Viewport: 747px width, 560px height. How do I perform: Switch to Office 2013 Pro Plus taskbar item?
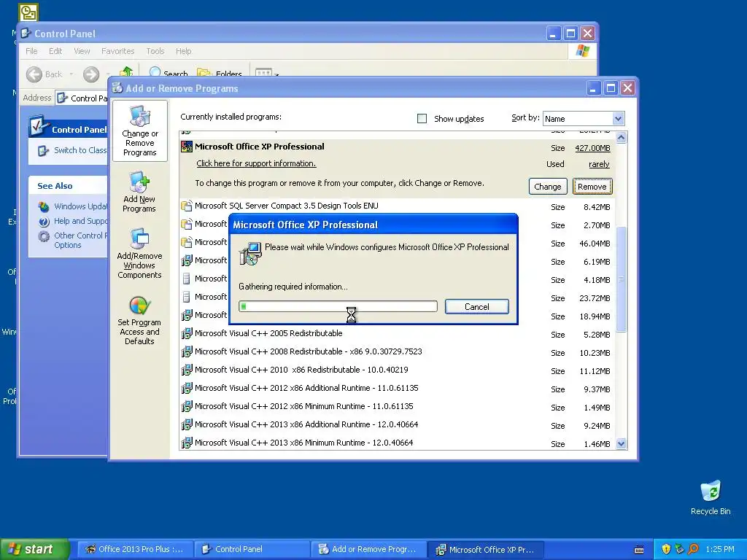coord(134,550)
